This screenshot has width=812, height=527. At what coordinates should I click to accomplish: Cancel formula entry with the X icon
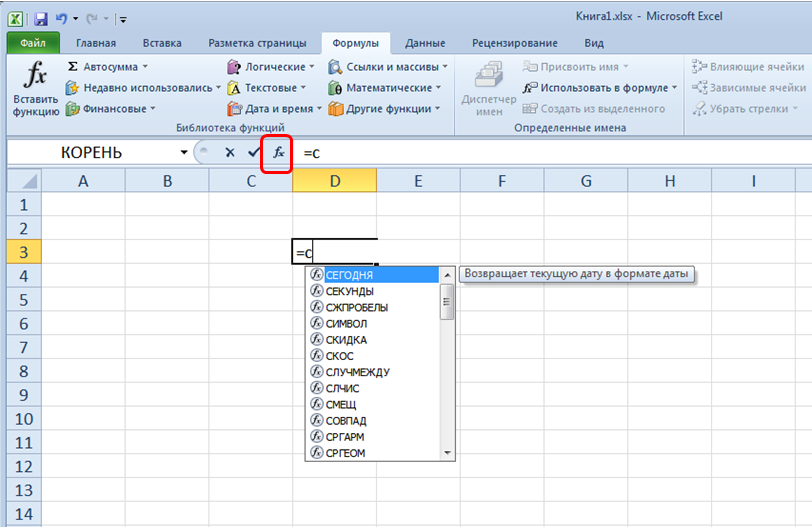(x=229, y=153)
